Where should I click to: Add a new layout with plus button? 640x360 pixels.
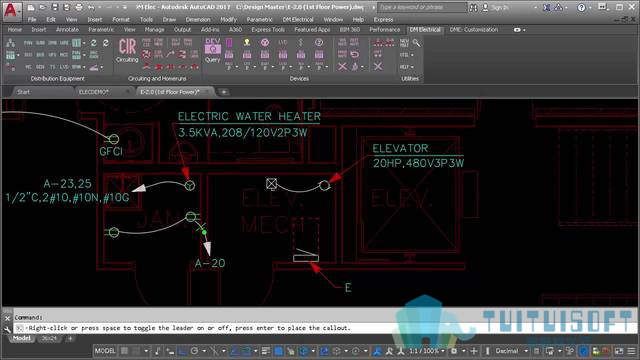(70, 339)
